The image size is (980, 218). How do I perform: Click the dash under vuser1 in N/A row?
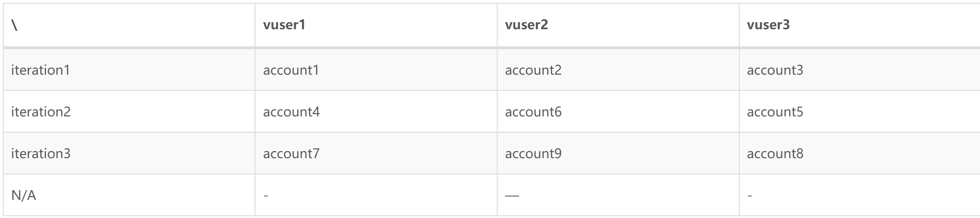click(266, 196)
